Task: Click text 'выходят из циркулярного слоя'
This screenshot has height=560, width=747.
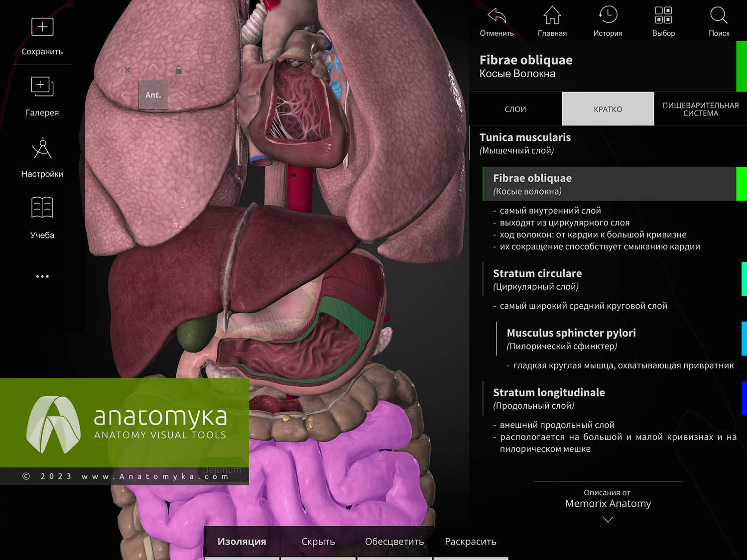Action: pos(565,223)
